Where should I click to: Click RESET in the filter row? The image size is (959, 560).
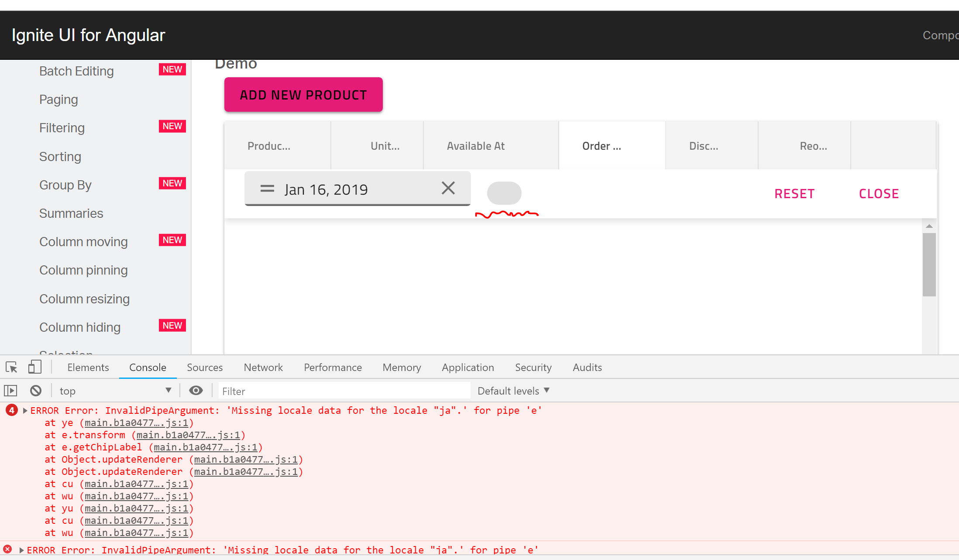tap(794, 193)
